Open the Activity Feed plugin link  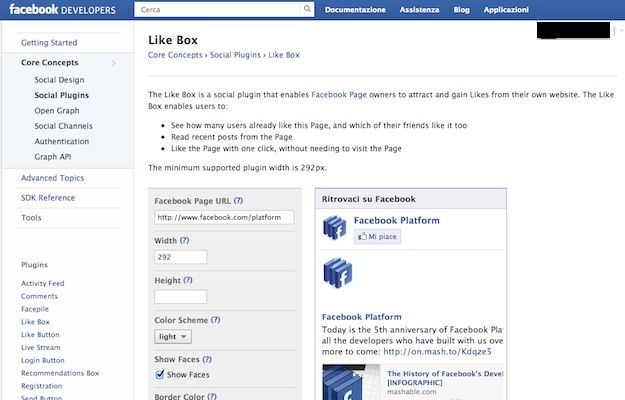pos(43,283)
